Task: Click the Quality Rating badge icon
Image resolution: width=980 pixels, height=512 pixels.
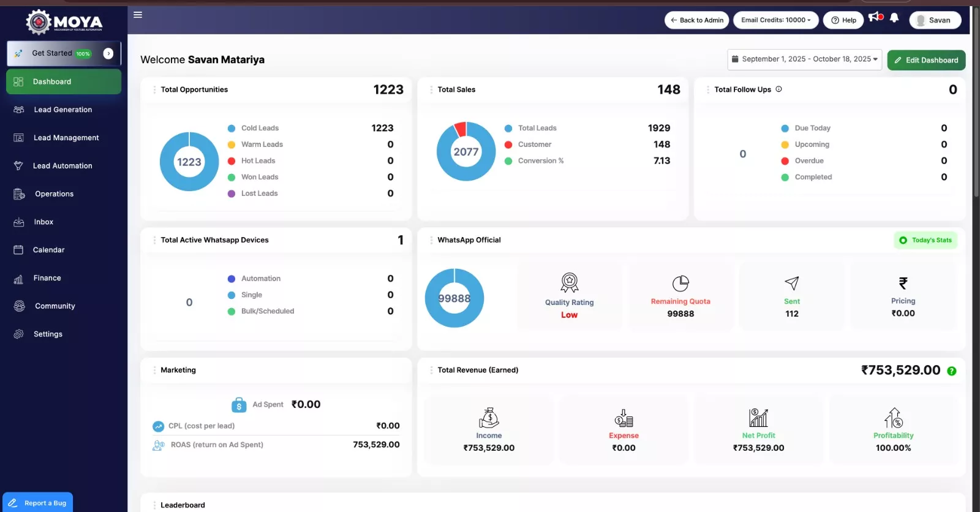Action: click(x=570, y=283)
